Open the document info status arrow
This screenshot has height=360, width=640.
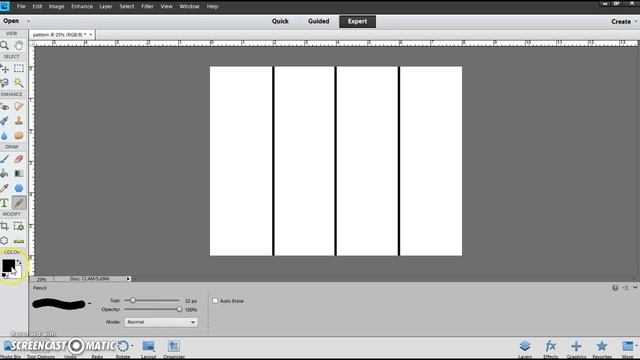coord(128,279)
